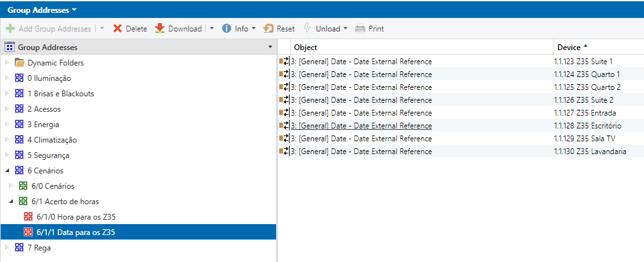Click the Dynamic Folders folder icon
644x262 pixels.
pos(19,63)
